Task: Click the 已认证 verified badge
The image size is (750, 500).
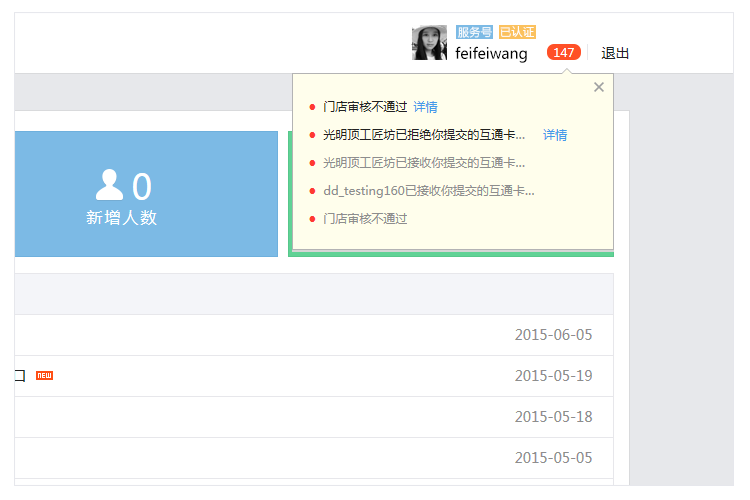Action: point(517,32)
